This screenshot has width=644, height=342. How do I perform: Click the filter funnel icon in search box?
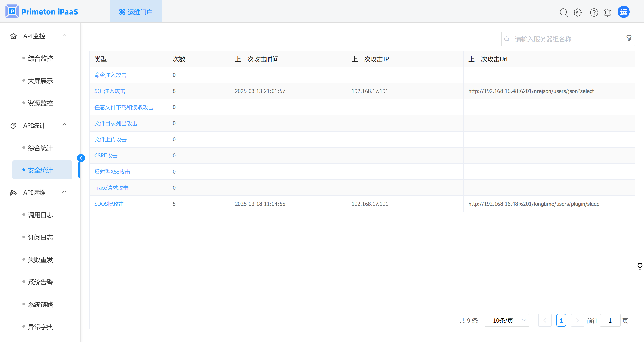coord(629,38)
